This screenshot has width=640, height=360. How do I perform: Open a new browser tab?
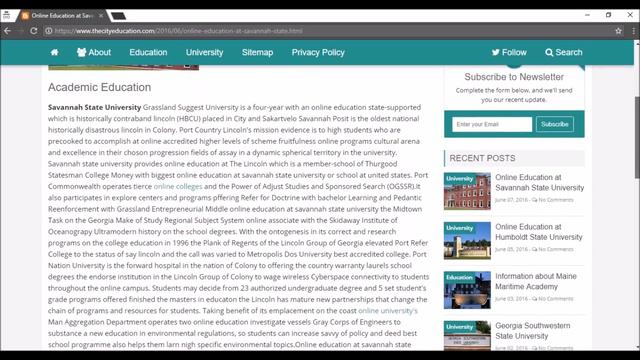(x=118, y=16)
